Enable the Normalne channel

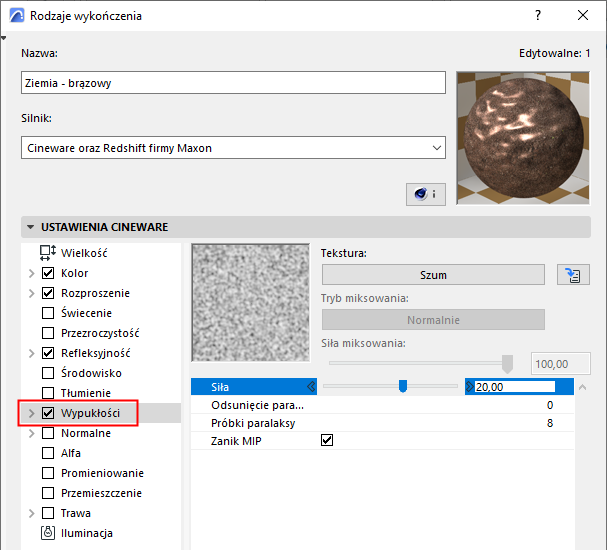[x=48, y=433]
